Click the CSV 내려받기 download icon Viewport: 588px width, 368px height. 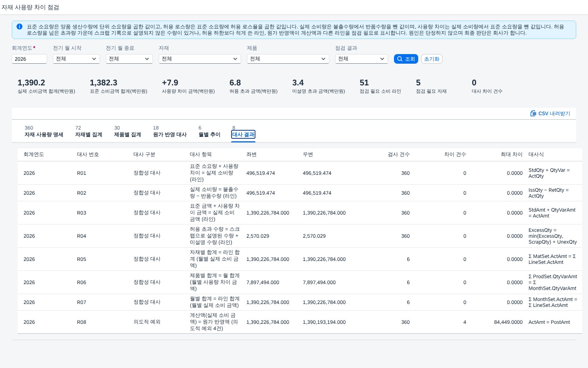click(533, 113)
